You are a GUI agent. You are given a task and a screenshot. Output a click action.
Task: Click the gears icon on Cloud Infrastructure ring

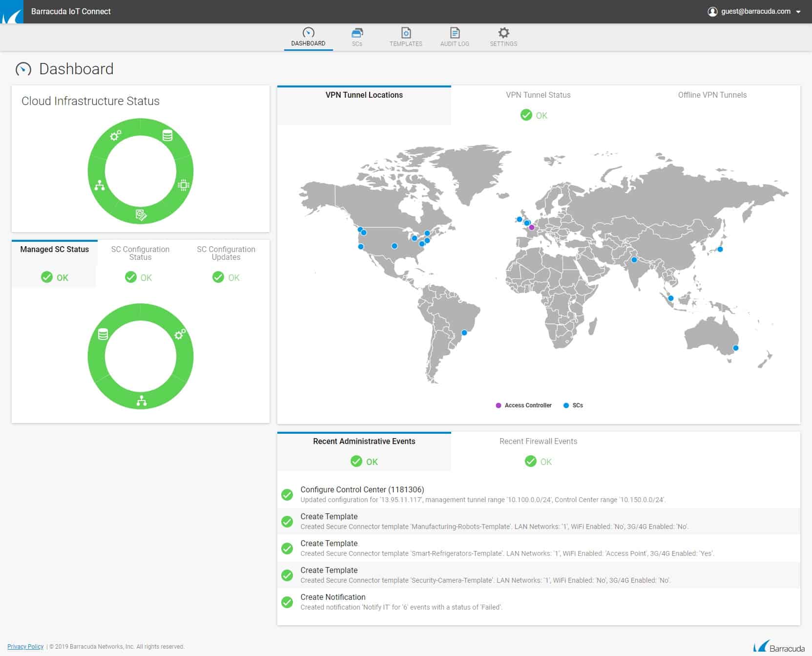pyautogui.click(x=116, y=135)
